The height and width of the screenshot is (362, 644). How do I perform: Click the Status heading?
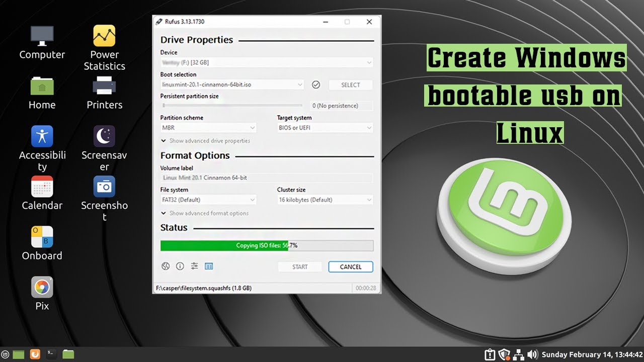[174, 227]
